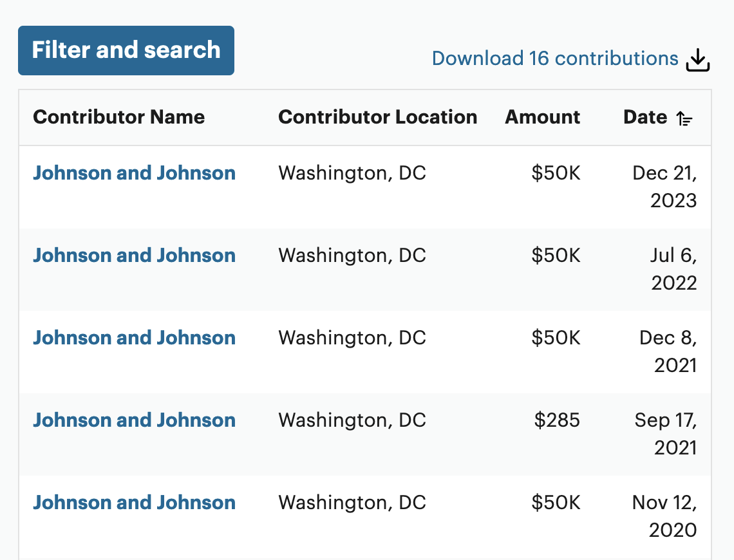Click the Amount column header
Image resolution: width=734 pixels, height=560 pixels.
point(542,117)
